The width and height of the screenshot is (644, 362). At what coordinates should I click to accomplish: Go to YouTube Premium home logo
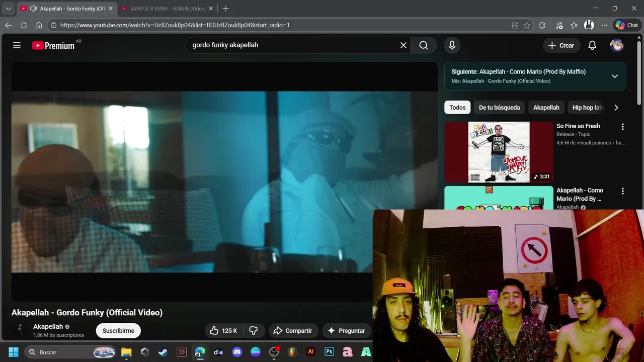(53, 45)
